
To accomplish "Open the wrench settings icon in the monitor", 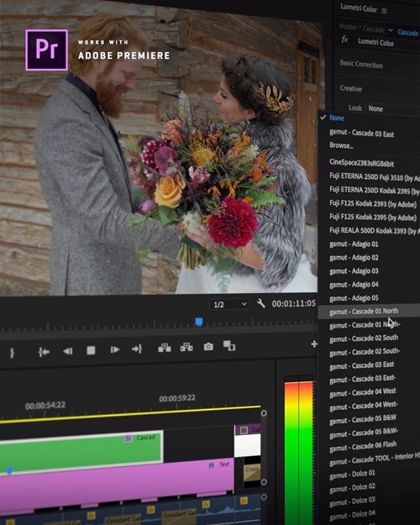I will point(261,303).
